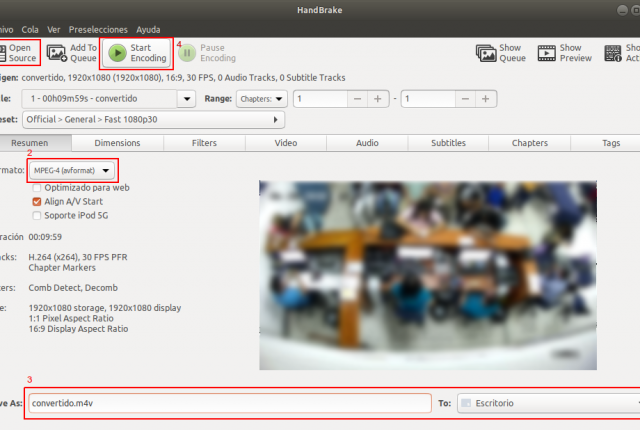Switch to the Resumen tab
Viewport: 640px width, 430px height.
coord(29,143)
